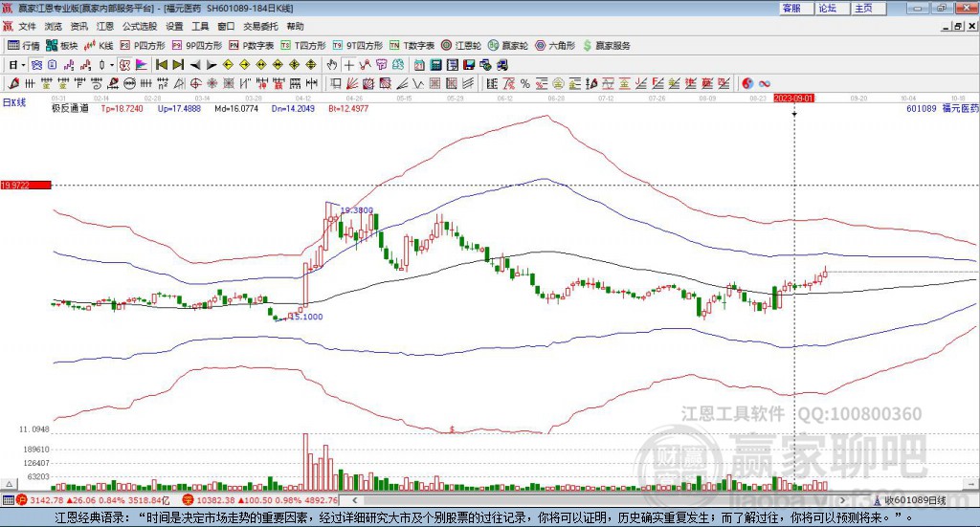
Task: Click the black right arrow icon
Action: pos(212,65)
